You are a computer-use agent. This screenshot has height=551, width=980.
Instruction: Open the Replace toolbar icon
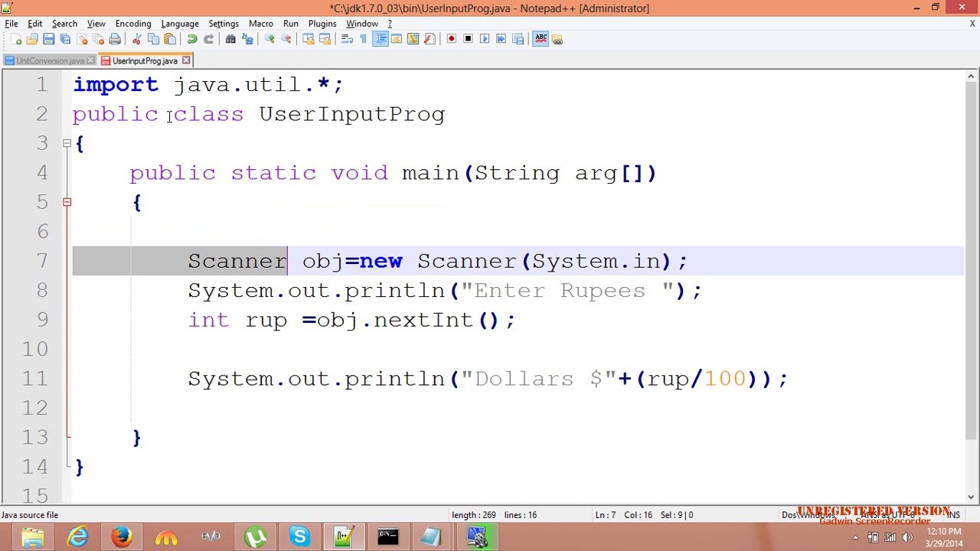point(247,39)
